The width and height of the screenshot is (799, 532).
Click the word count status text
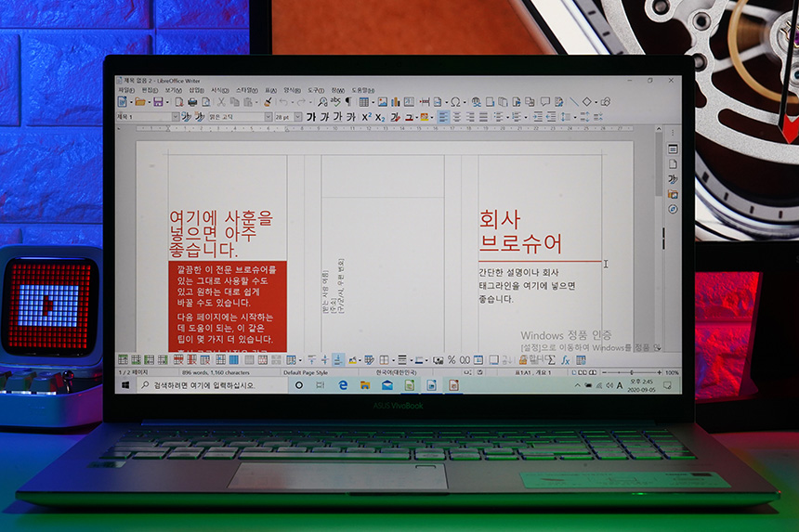[x=216, y=372]
